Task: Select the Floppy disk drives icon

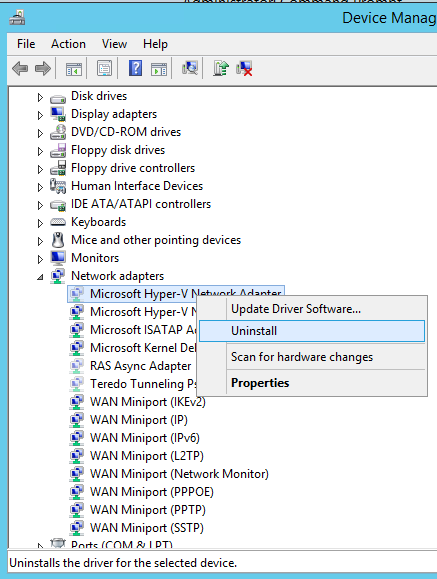Action: pyautogui.click(x=58, y=150)
